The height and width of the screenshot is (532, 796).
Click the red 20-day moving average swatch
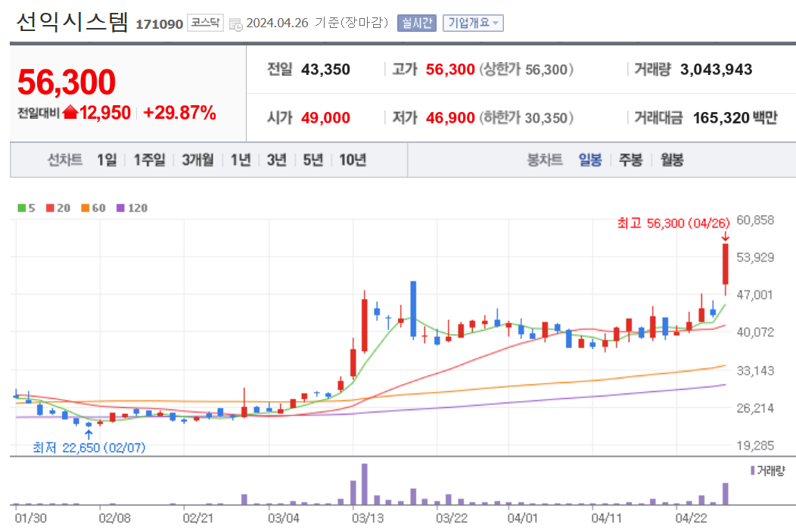pyautogui.click(x=50, y=207)
